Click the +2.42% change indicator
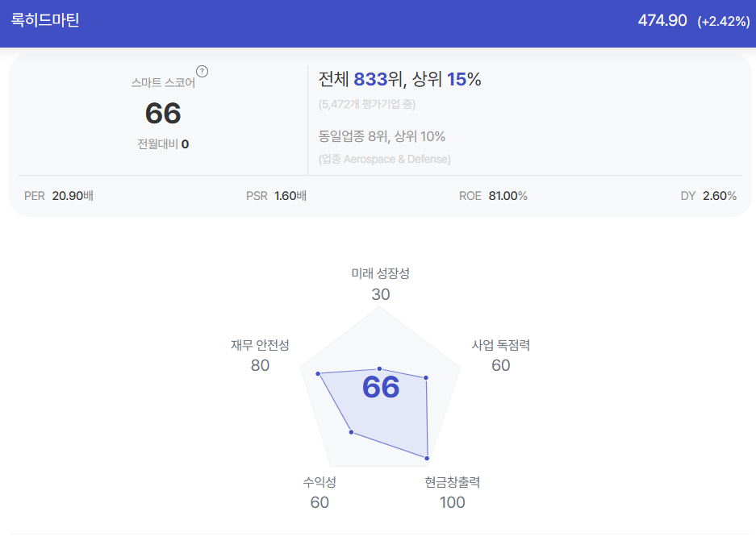 coord(723,21)
